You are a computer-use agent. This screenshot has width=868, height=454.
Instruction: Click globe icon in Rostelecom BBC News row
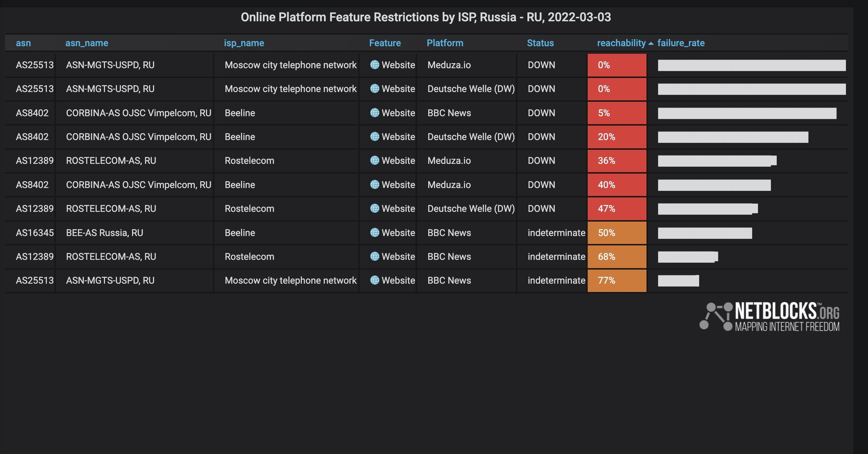pyautogui.click(x=374, y=256)
